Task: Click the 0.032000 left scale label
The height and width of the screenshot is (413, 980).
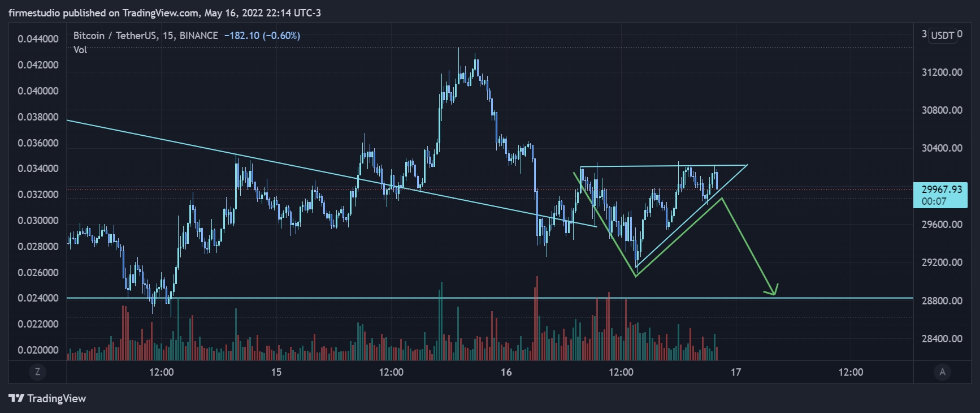Action: tap(38, 195)
